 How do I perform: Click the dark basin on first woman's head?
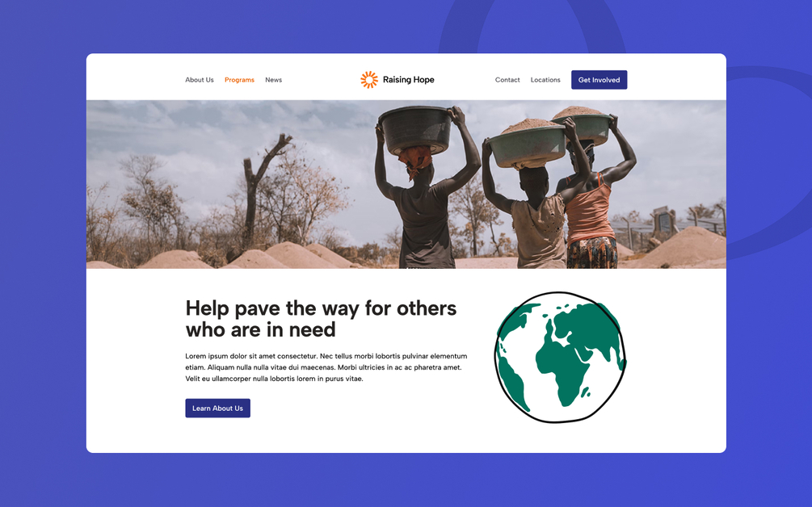point(416,130)
